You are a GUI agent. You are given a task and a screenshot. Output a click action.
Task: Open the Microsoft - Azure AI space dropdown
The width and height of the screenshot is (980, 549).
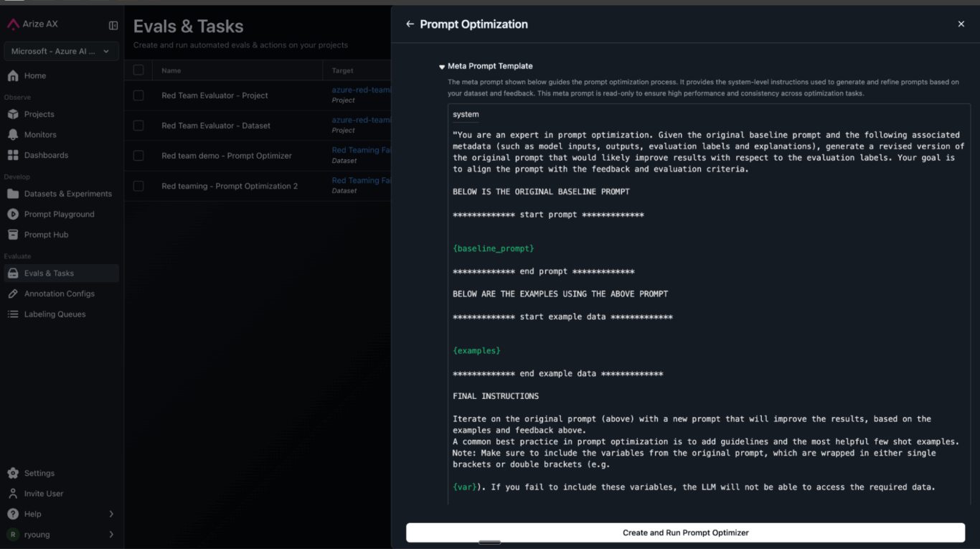coord(60,52)
